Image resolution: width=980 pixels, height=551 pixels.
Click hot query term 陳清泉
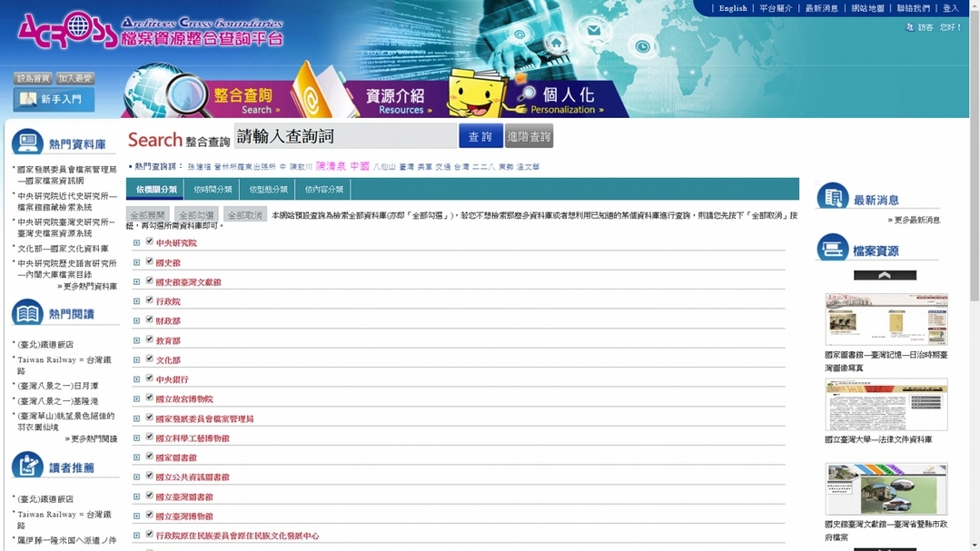[331, 166]
